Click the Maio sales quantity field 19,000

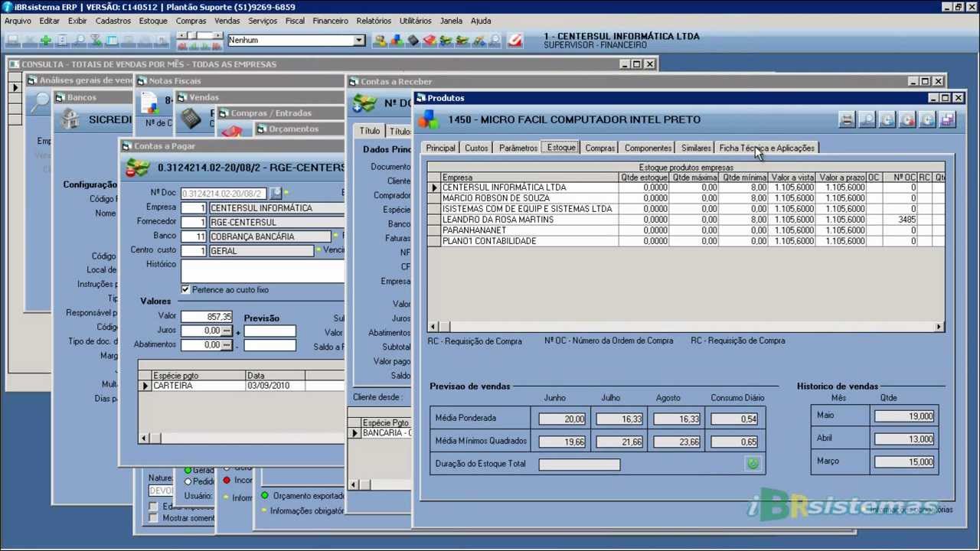click(x=904, y=416)
